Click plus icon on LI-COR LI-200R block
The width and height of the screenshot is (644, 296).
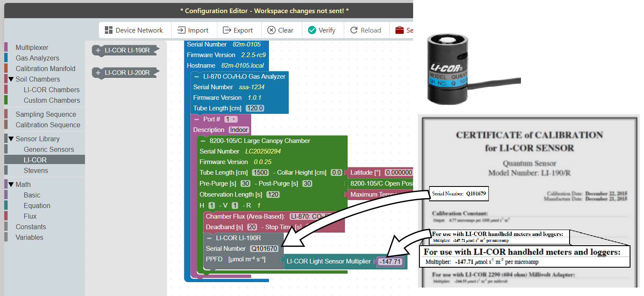point(99,73)
